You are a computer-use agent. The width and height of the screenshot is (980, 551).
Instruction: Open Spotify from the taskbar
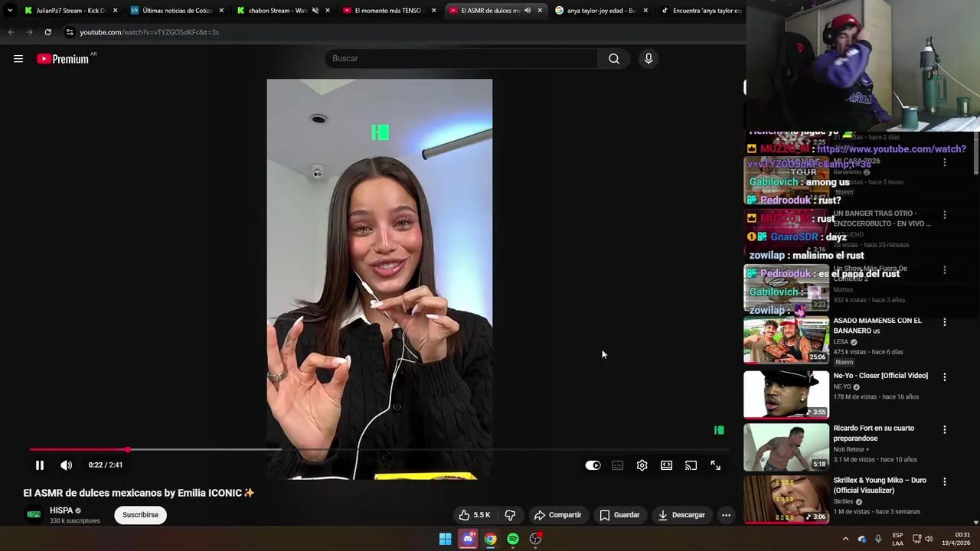coord(513,539)
